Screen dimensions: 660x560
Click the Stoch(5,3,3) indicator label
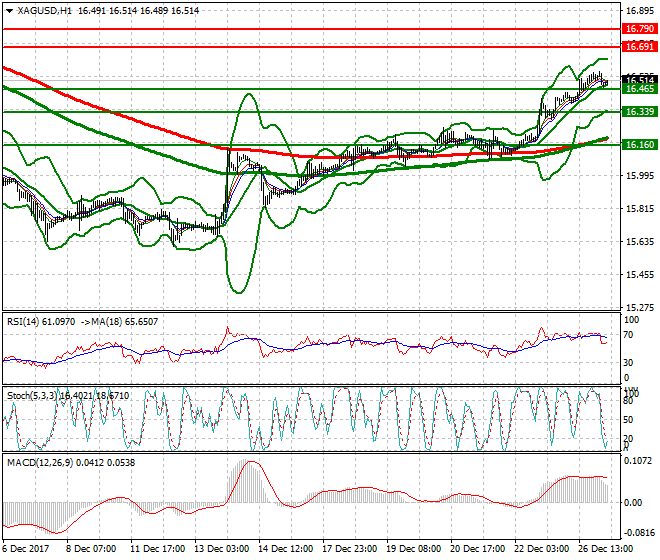click(x=32, y=396)
